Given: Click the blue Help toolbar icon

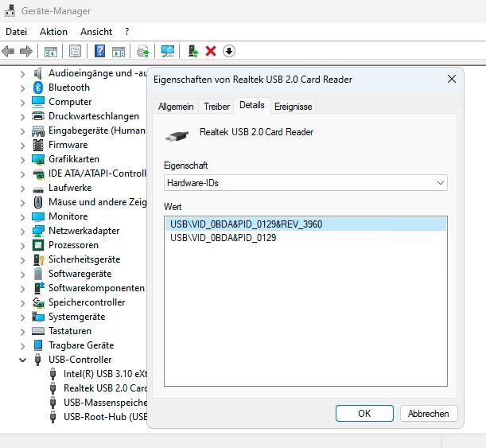Looking at the screenshot, I should [x=99, y=51].
